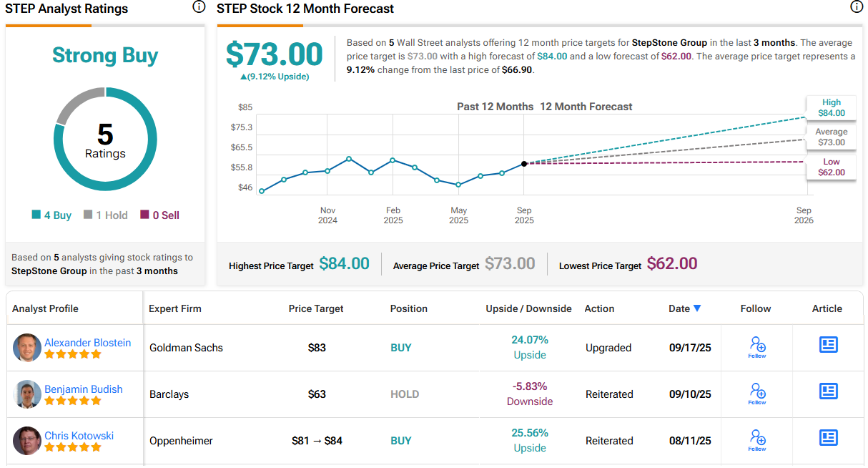The height and width of the screenshot is (468, 868).
Task: Click Average Price Target $73.00 summary value
Action: pyautogui.click(x=510, y=263)
